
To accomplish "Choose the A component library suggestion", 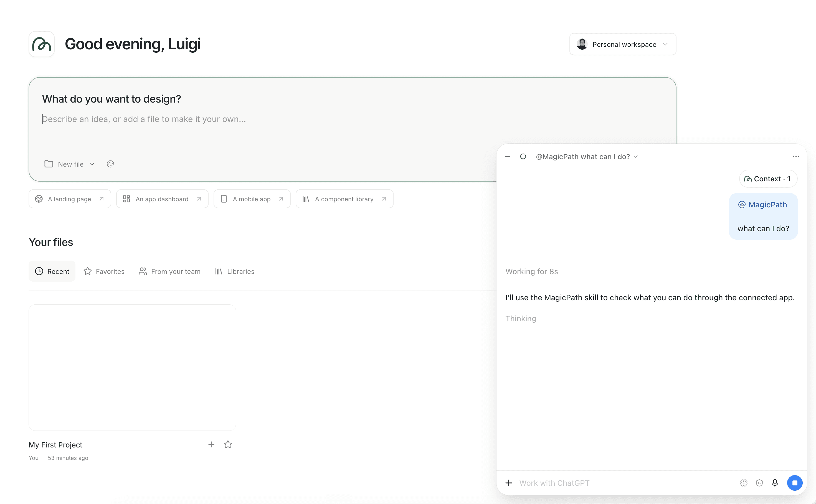I will point(344,199).
